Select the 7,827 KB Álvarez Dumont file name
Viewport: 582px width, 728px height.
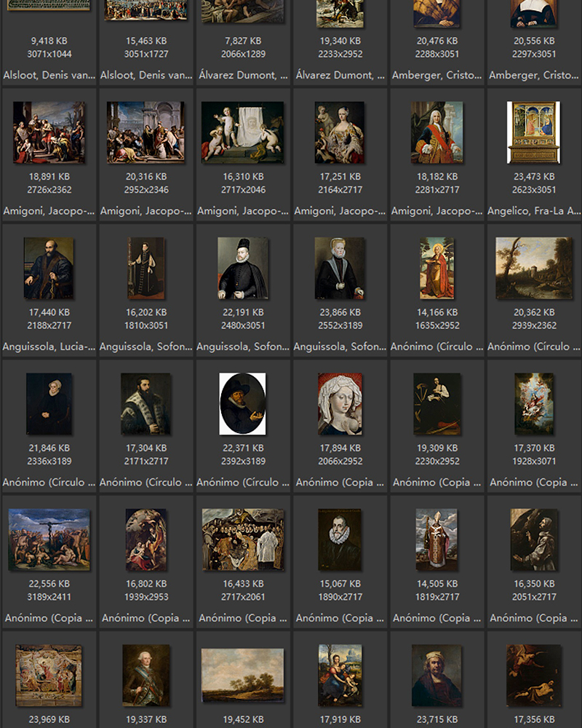coord(242,75)
